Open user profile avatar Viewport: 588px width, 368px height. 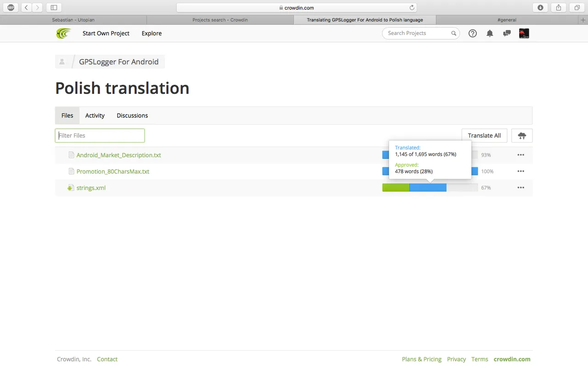524,33
